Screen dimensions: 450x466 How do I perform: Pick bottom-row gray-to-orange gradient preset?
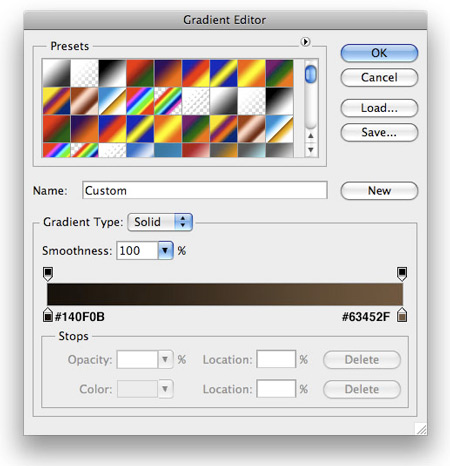click(224, 150)
